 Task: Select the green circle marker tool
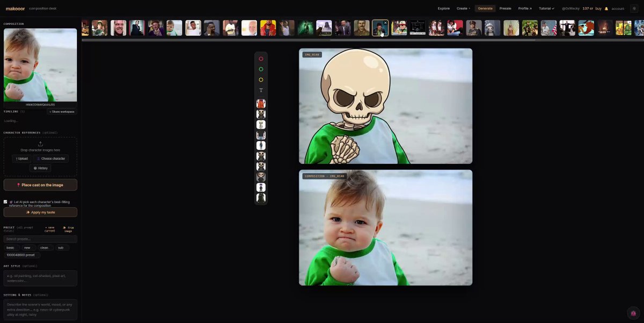(x=261, y=69)
